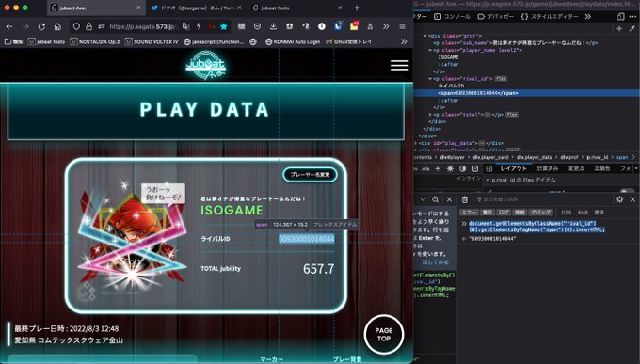
Task: Toggle the 情報 console filter
Action: click(x=520, y=213)
